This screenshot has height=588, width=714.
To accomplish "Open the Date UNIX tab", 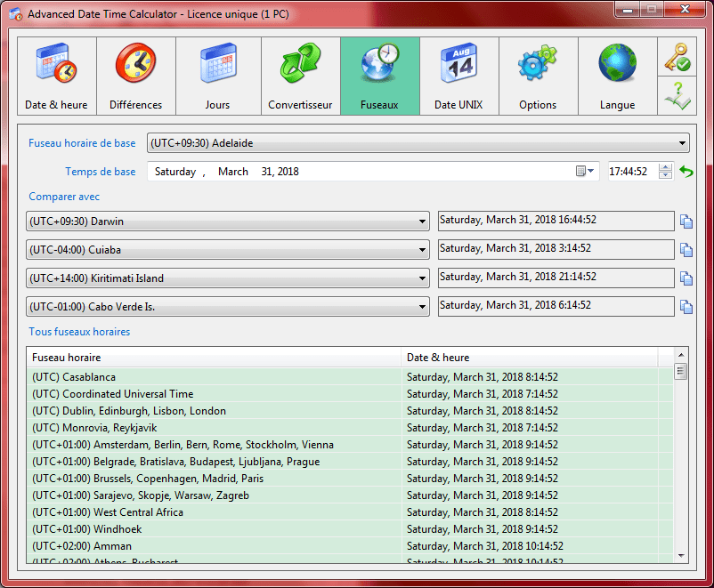I will coord(459,76).
